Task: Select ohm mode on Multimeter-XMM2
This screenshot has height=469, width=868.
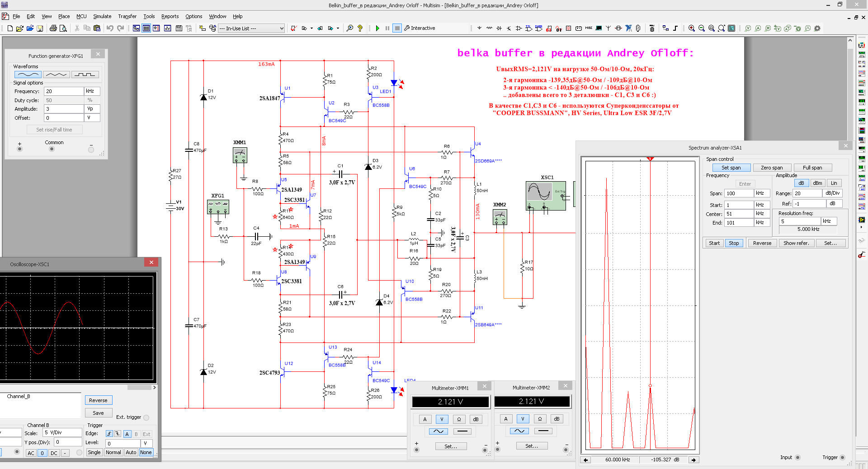Action: coord(540,419)
